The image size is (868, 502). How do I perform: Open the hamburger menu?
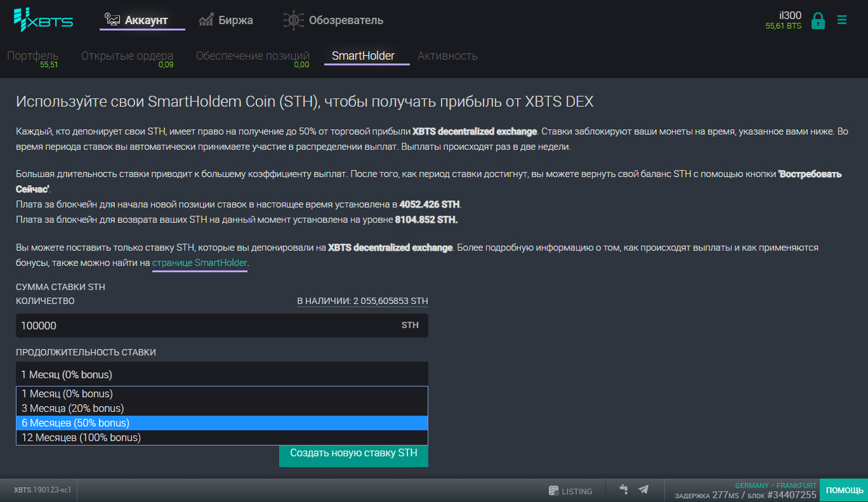coord(842,20)
